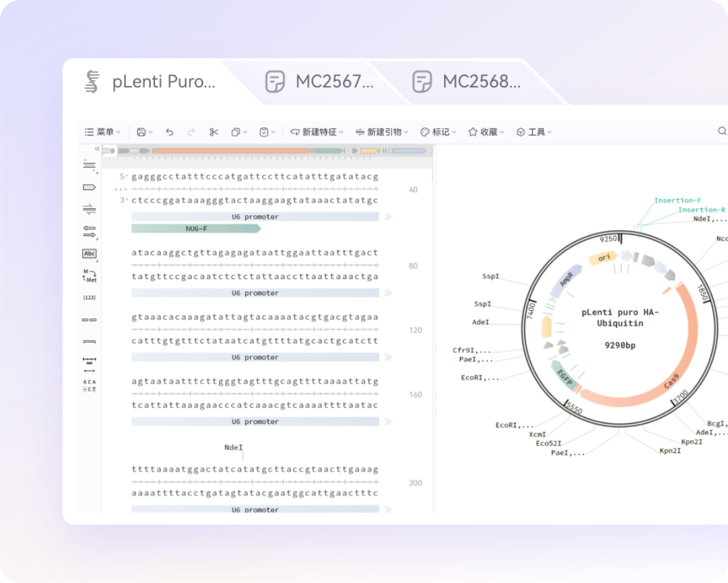Toggle feature arrow display icon
The height and width of the screenshot is (583, 728).
pyautogui.click(x=89, y=187)
